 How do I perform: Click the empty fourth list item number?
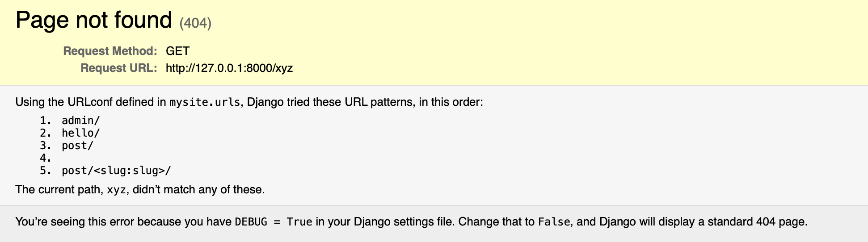pos(45,158)
